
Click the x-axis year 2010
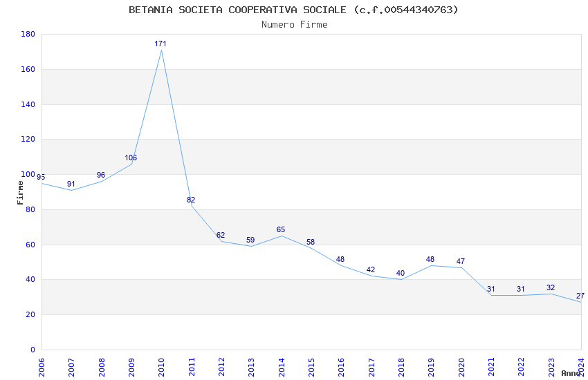pos(161,368)
